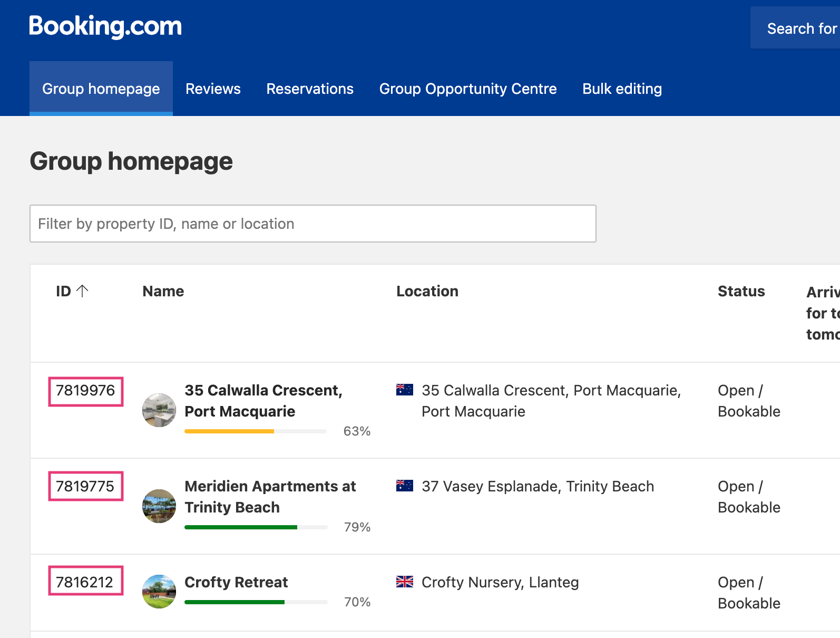This screenshot has width=840, height=638.
Task: Open the Reservations tab
Action: pyautogui.click(x=310, y=89)
